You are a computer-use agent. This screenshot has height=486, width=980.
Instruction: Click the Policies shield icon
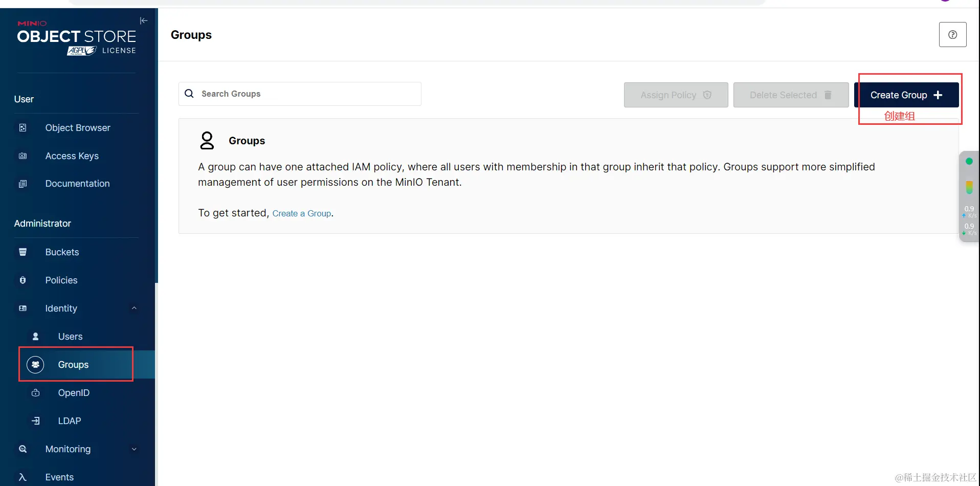(x=23, y=280)
